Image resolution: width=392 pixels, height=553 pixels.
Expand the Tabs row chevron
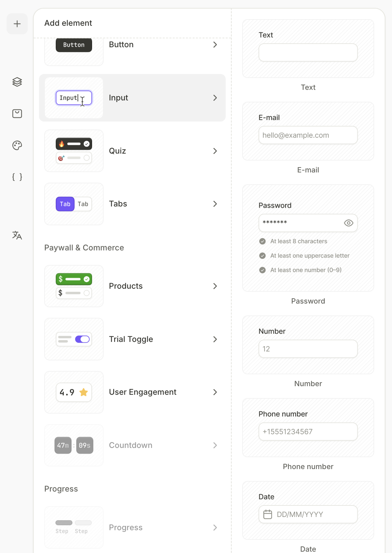tap(215, 204)
